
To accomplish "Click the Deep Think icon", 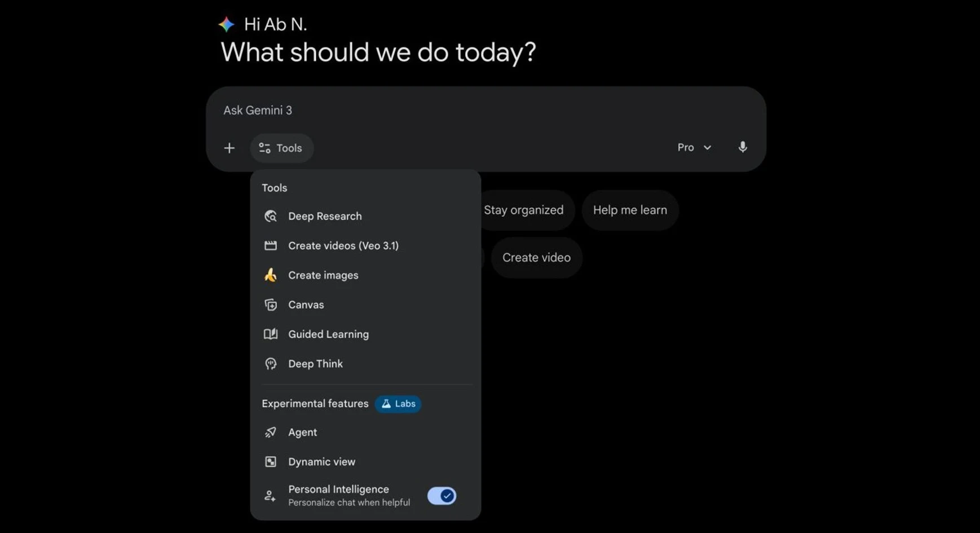I will (271, 364).
